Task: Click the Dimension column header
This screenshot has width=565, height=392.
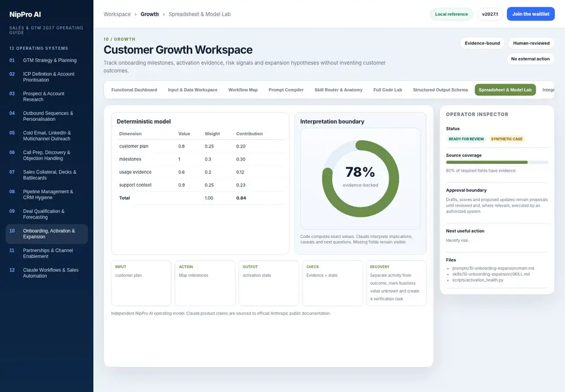Action: (x=130, y=134)
